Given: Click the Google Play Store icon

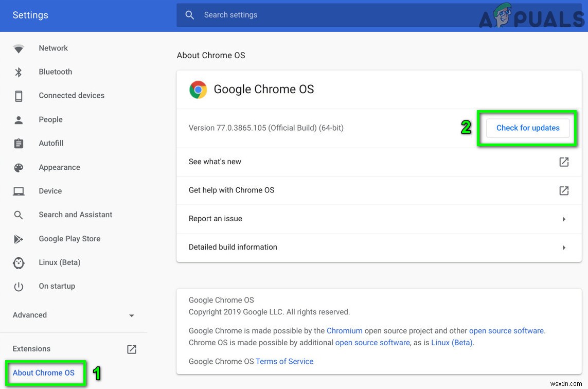Looking at the screenshot, I should (x=19, y=238).
